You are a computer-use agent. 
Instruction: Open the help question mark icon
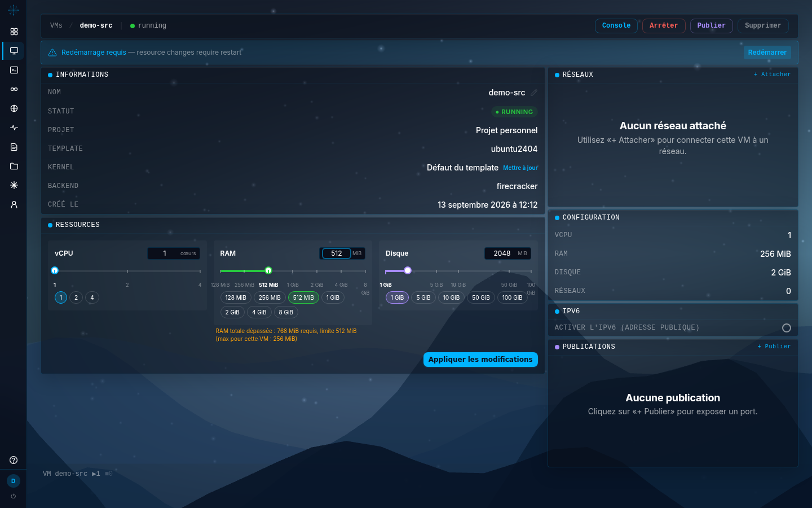14,460
